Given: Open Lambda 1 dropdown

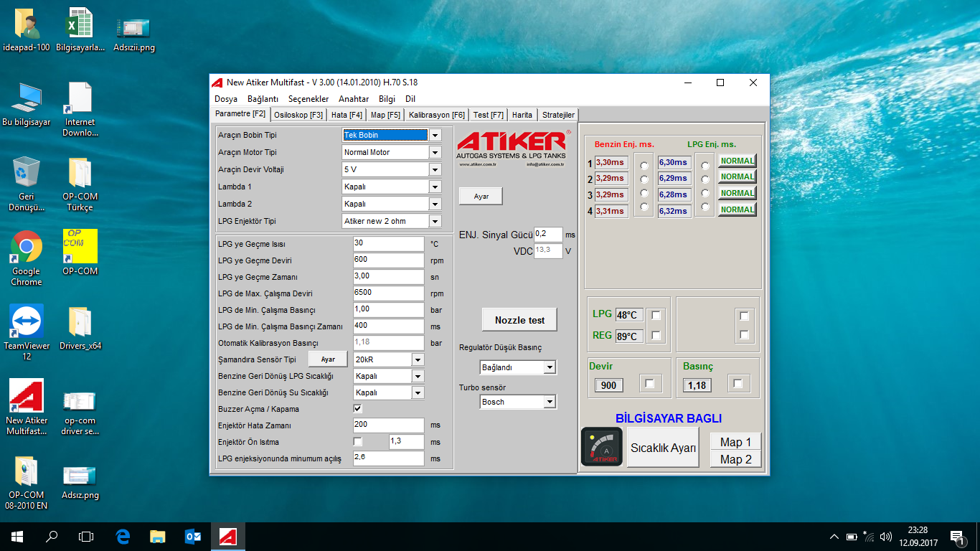Looking at the screenshot, I should pyautogui.click(x=435, y=187).
